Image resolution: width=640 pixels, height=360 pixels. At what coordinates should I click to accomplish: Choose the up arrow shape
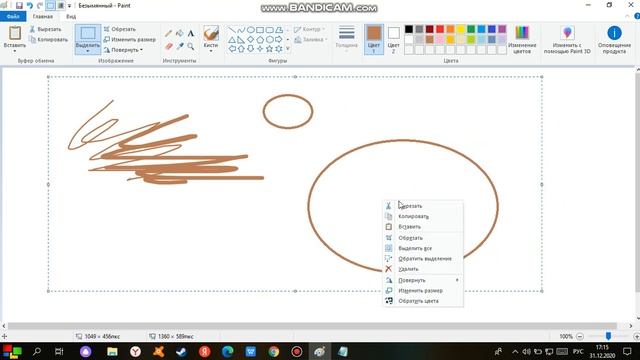(241, 49)
